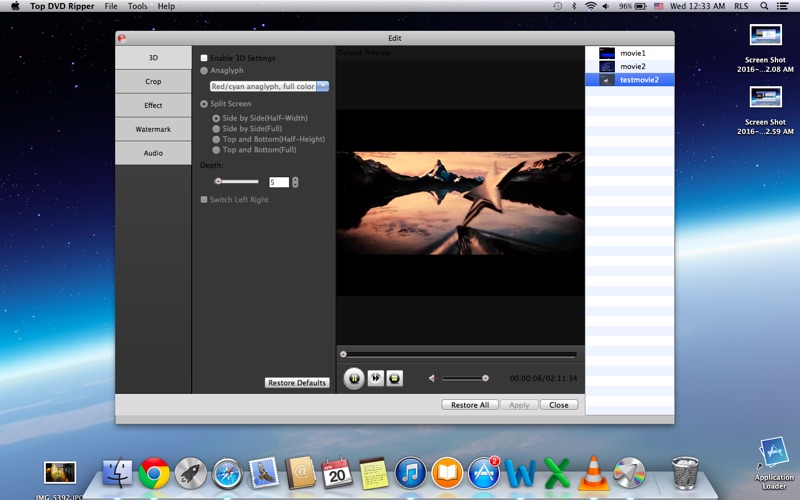Open App Store from the Dock
Screen dimensions: 800x500
click(484, 472)
